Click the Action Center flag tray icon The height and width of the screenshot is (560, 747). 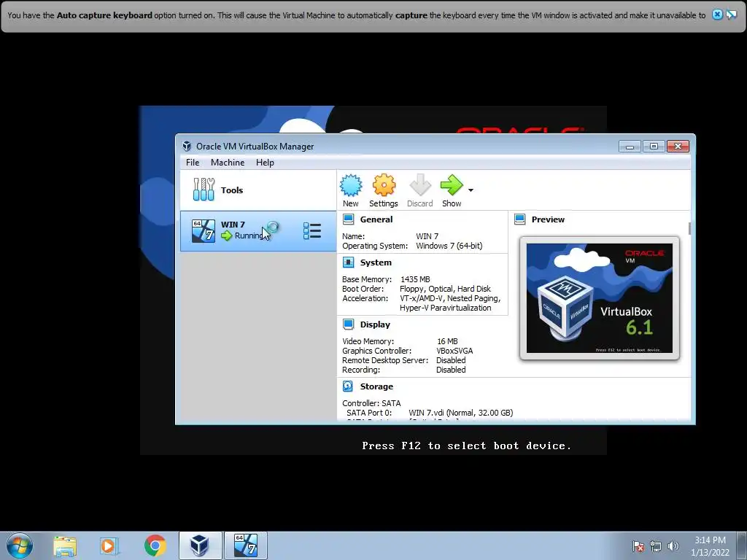(x=638, y=546)
